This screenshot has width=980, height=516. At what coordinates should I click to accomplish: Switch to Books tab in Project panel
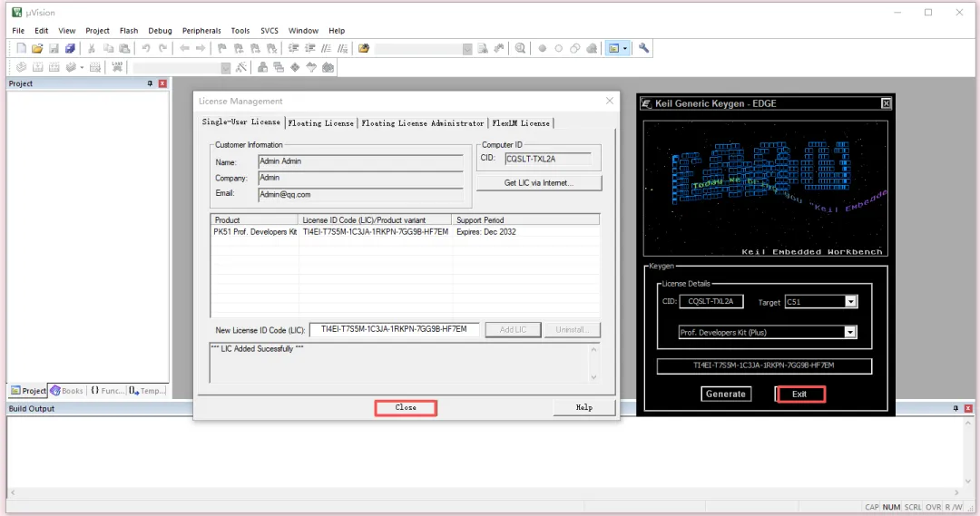[x=67, y=391]
